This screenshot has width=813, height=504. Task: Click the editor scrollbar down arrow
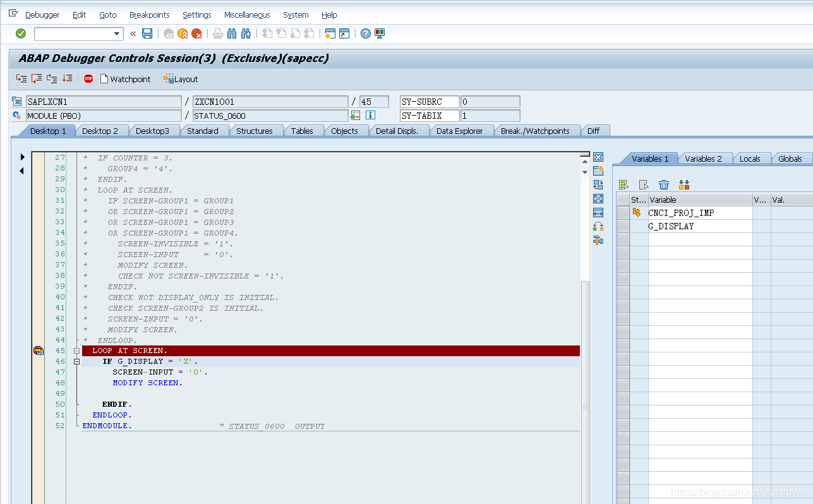(x=585, y=172)
